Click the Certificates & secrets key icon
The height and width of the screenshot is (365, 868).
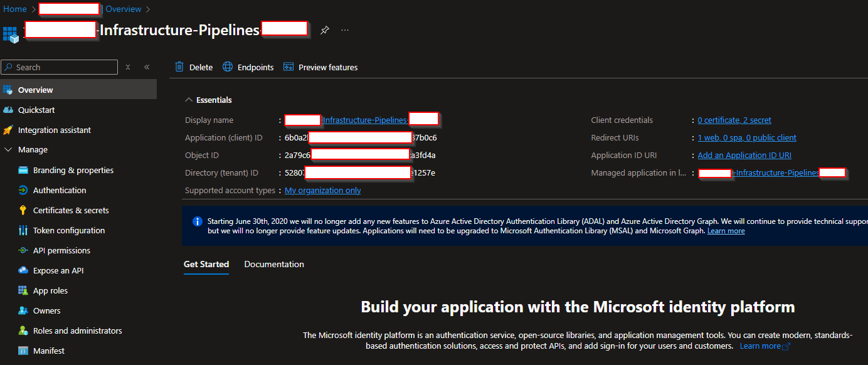click(23, 210)
